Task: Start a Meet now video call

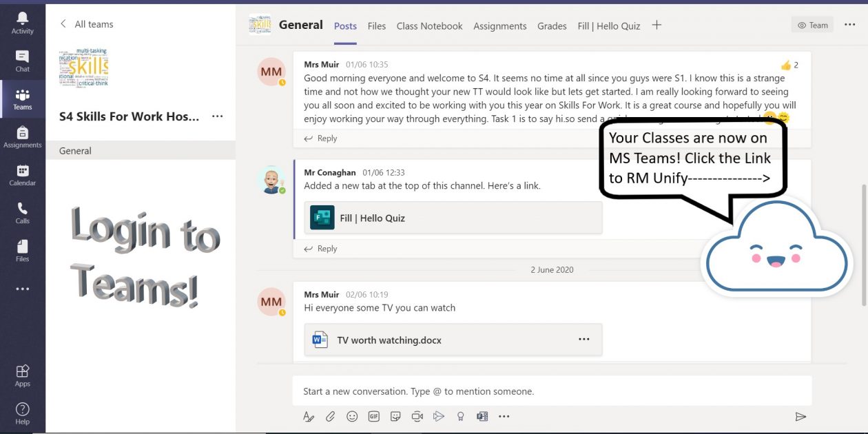Action: [x=417, y=417]
